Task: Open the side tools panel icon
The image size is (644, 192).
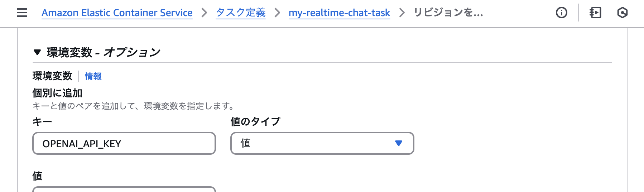Action: [x=595, y=13]
